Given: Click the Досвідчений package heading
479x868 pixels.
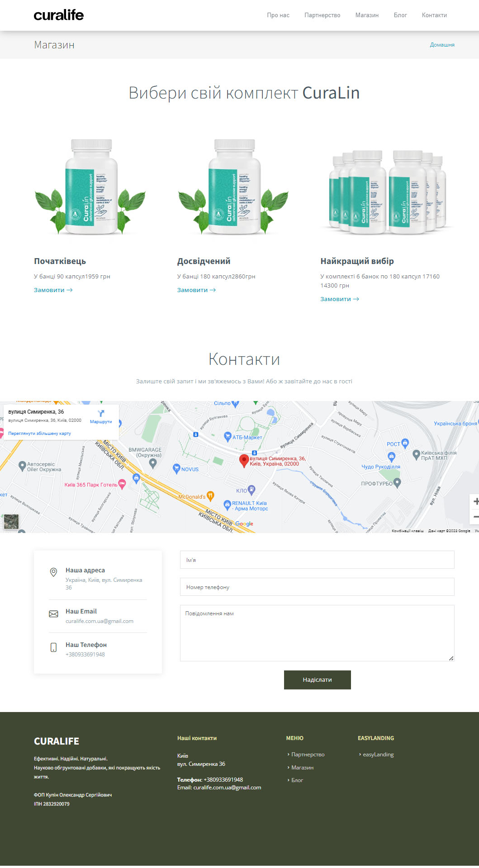Looking at the screenshot, I should (x=204, y=261).
